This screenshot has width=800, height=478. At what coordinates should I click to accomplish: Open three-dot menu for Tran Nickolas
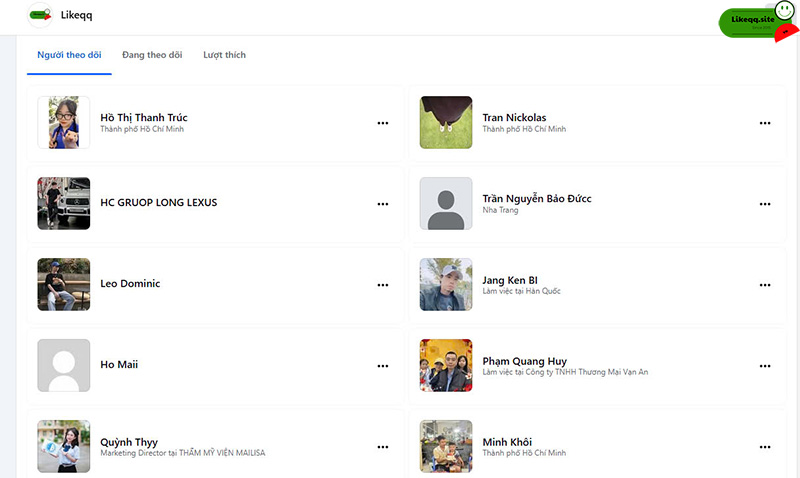[765, 123]
